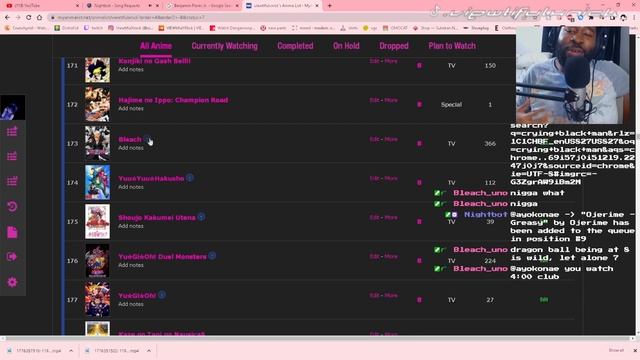Click the browser home icon
The height and width of the screenshot is (360, 640).
click(39, 18)
